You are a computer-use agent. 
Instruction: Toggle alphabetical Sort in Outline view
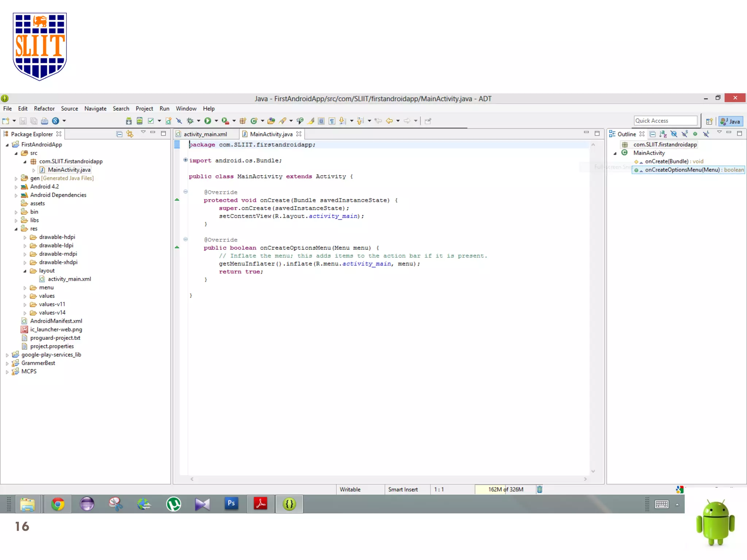coord(663,134)
